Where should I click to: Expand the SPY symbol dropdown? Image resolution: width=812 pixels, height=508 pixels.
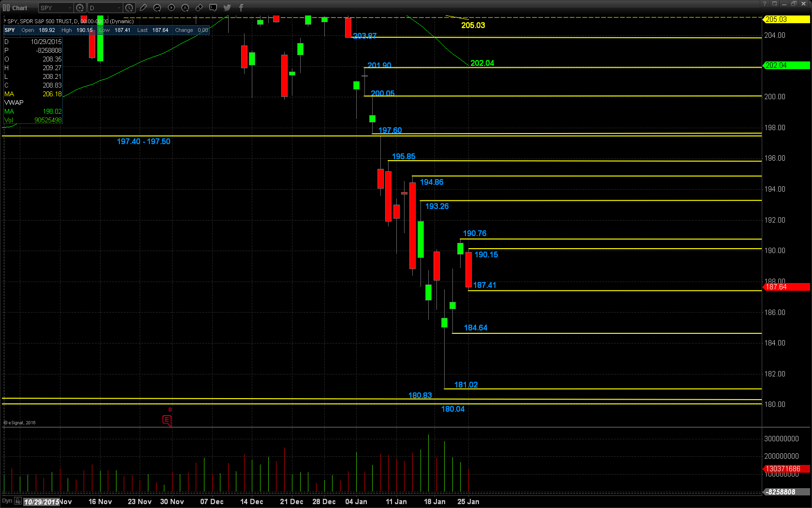pos(70,8)
